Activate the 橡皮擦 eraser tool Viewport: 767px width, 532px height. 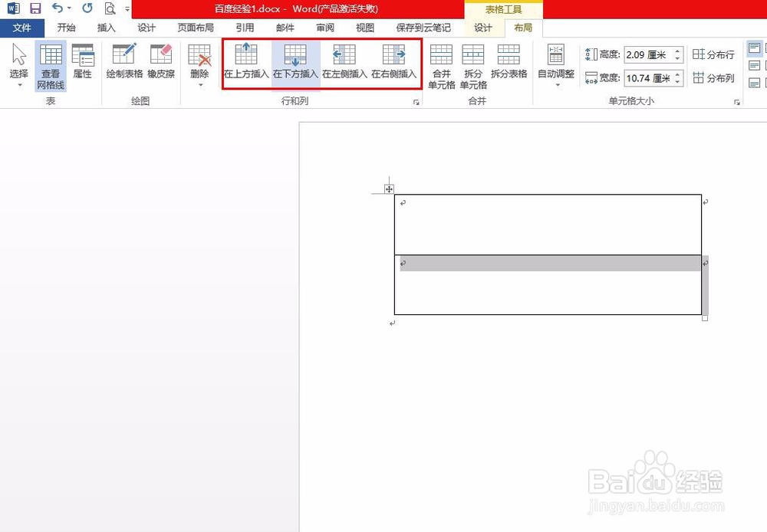point(161,61)
